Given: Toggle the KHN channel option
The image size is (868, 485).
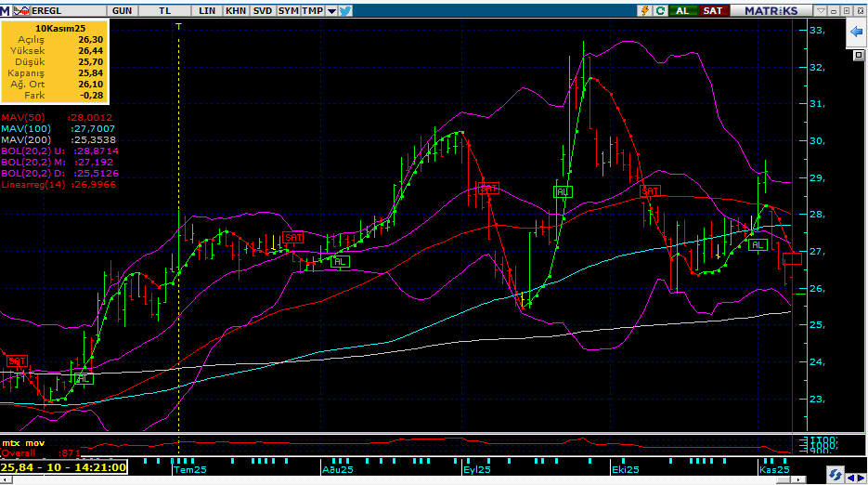Looking at the screenshot, I should point(237,10).
